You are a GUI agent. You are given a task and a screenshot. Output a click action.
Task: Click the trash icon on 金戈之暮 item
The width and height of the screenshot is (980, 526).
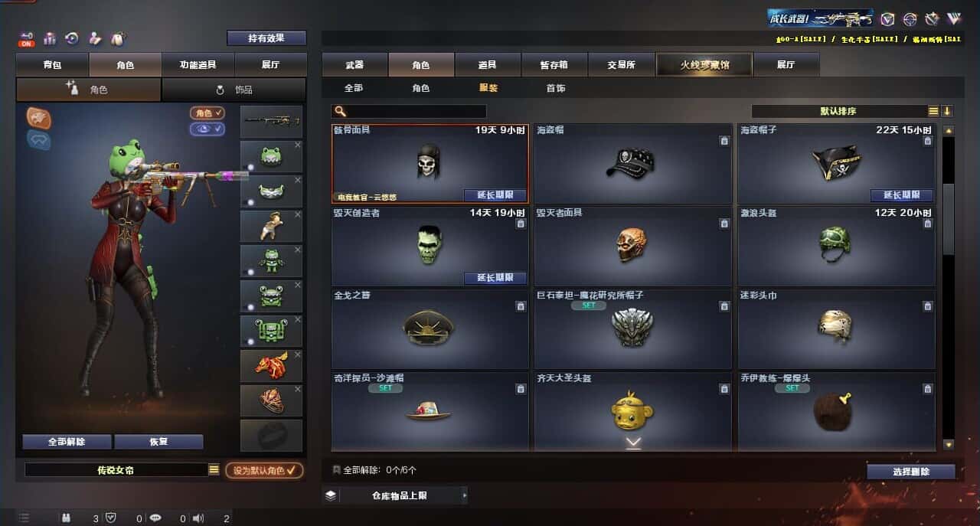pos(521,306)
